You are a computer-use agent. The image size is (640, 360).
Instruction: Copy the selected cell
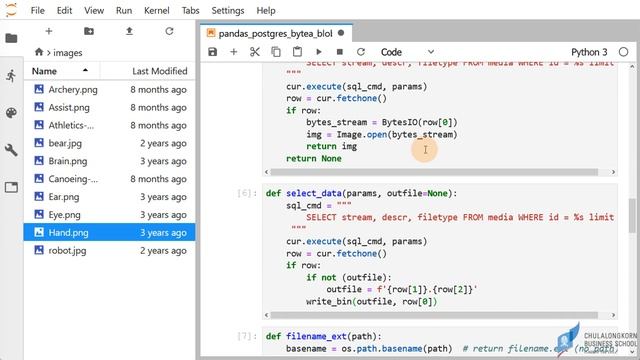(276, 52)
